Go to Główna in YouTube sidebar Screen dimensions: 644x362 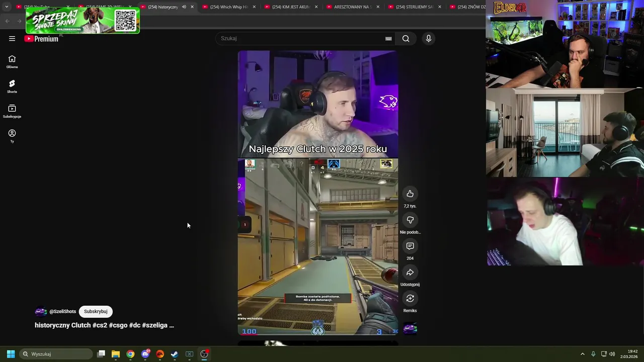click(12, 62)
